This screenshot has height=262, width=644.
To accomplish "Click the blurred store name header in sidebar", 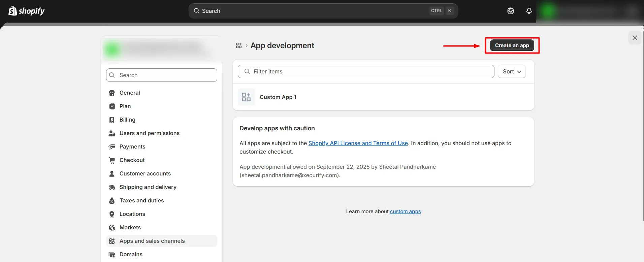I will [162, 50].
